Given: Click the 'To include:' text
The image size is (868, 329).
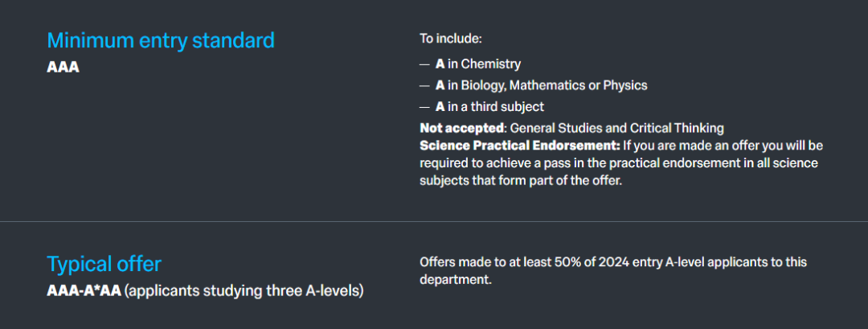Looking at the screenshot, I should (450, 39).
